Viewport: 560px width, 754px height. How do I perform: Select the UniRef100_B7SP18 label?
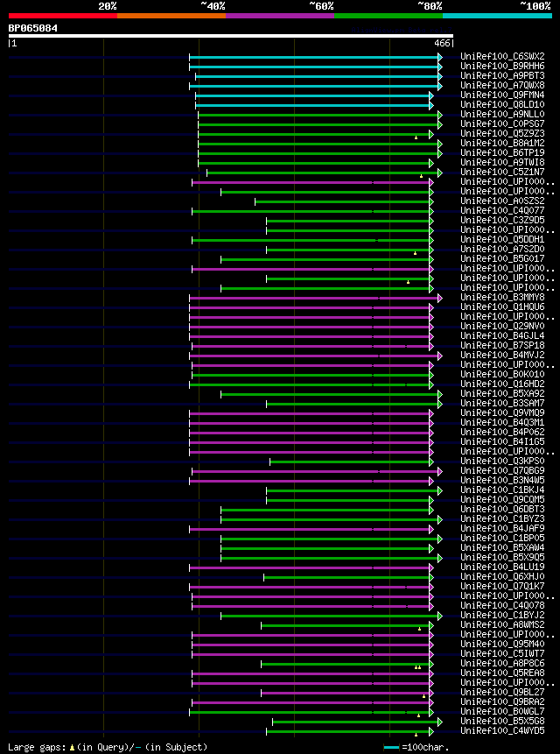(x=502, y=345)
